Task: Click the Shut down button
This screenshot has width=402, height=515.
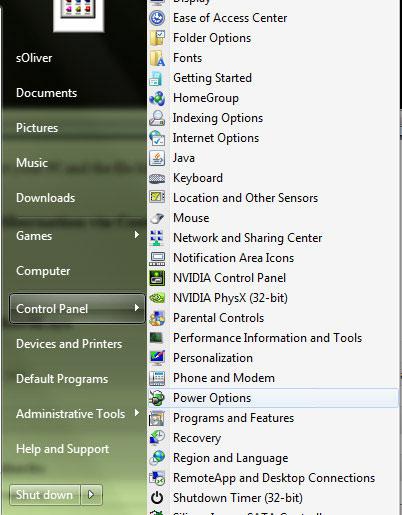Action: (45, 495)
